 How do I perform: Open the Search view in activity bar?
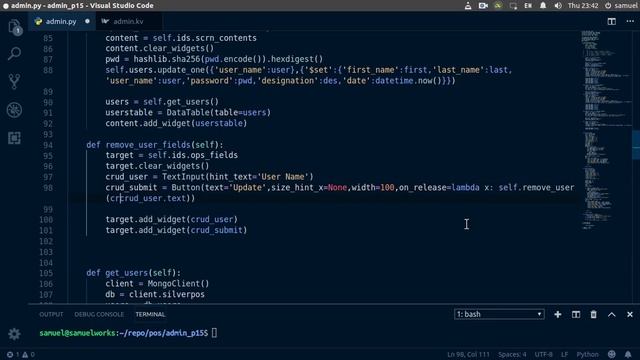(14, 53)
